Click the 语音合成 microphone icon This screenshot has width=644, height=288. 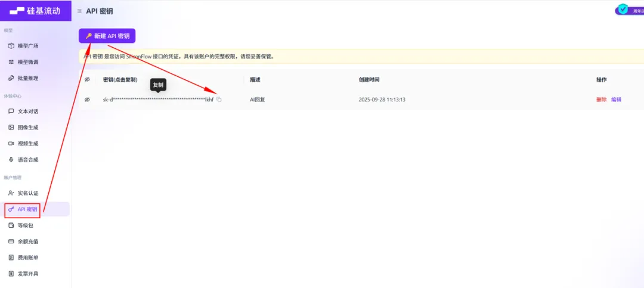(x=11, y=159)
